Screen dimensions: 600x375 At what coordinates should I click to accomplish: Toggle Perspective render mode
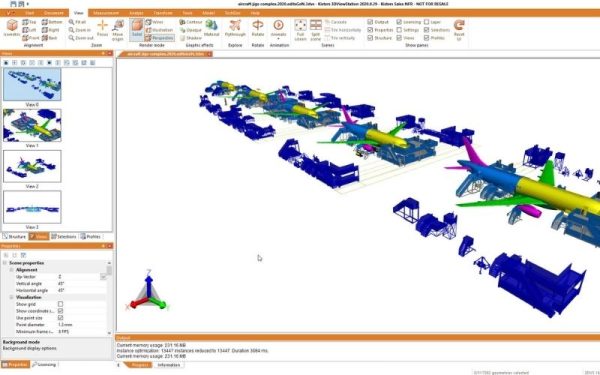(x=160, y=38)
